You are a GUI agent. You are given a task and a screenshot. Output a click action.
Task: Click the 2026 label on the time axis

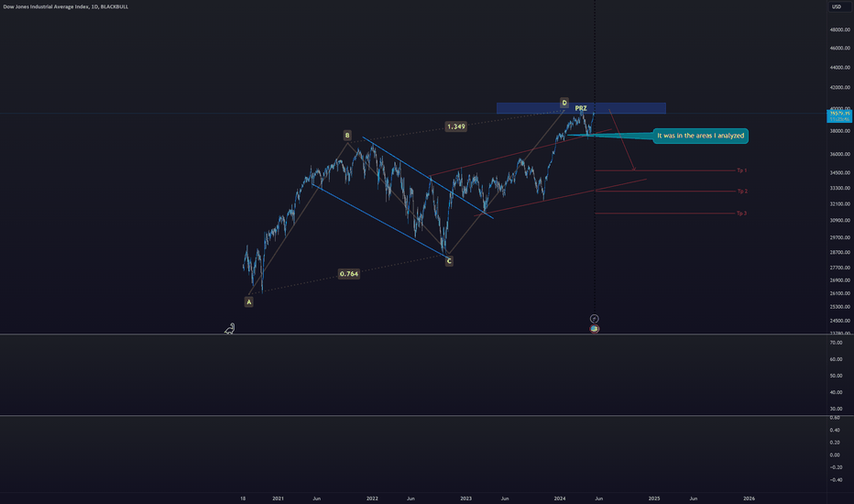749,498
